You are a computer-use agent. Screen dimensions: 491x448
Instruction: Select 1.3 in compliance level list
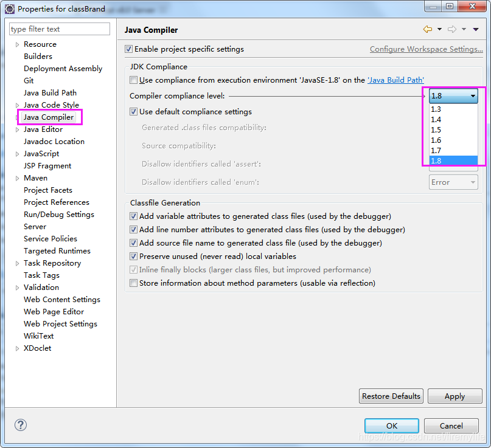tap(453, 109)
